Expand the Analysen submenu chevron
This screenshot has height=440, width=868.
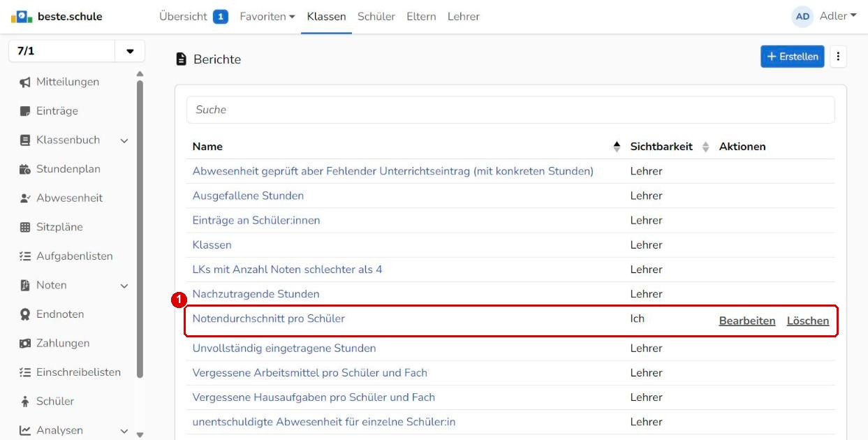click(x=124, y=432)
